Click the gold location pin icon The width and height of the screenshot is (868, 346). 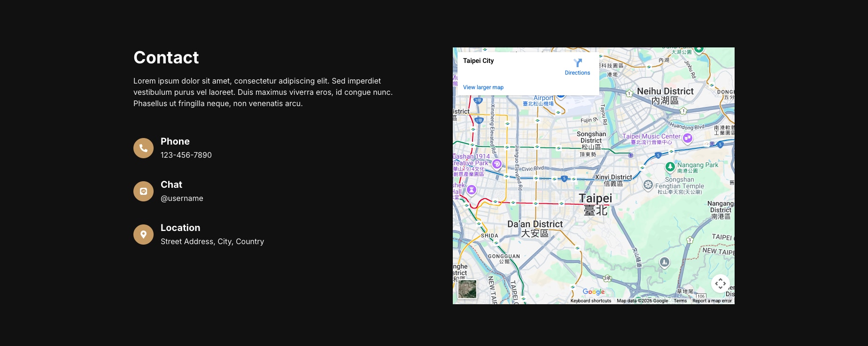click(143, 234)
